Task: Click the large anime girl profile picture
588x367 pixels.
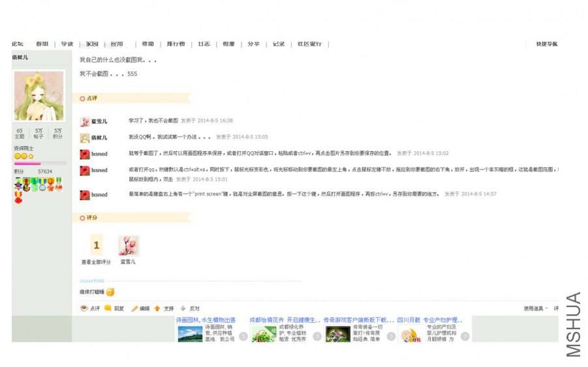Action: pos(39,96)
